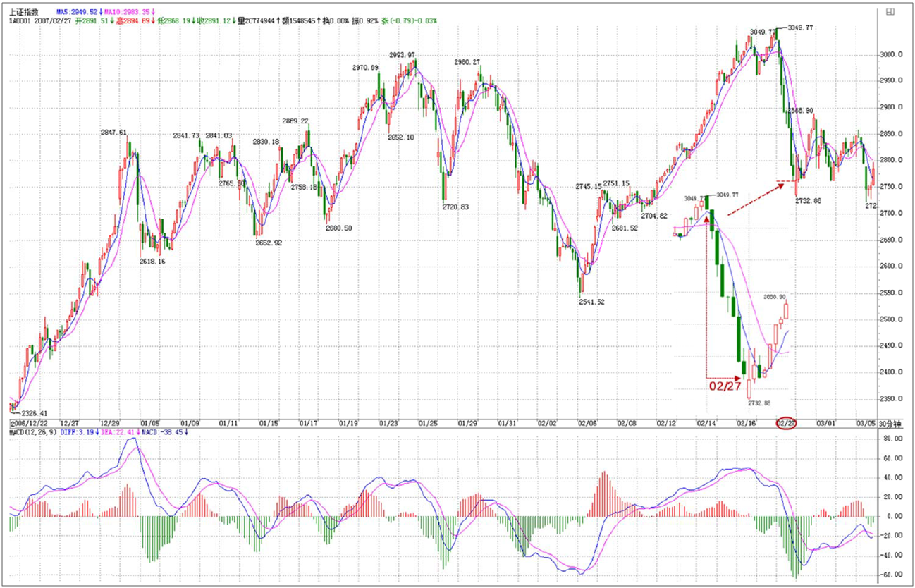Click the 02/08 date on time axis
This screenshot has width=915, height=588.
coord(627,424)
